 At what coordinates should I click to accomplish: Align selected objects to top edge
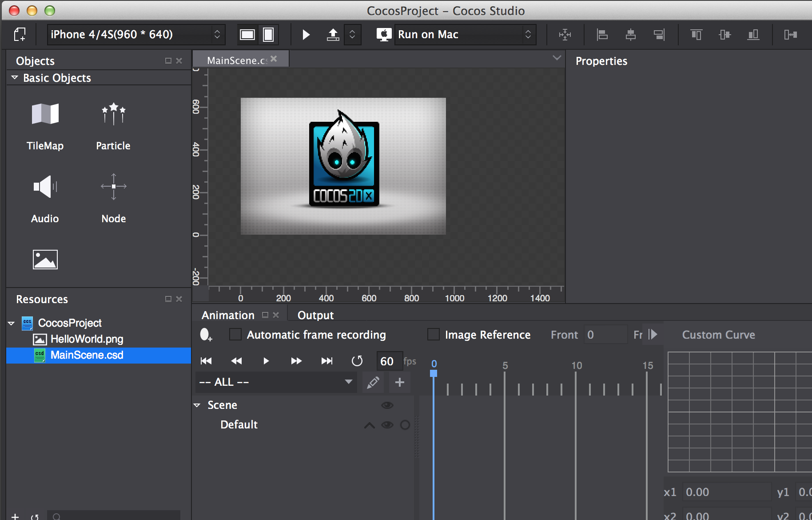tap(697, 35)
